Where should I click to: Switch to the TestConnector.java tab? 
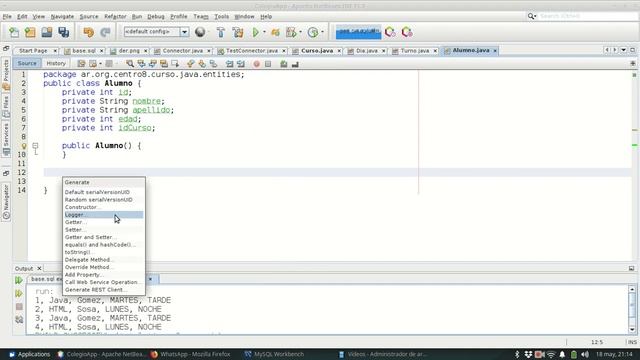pyautogui.click(x=252, y=51)
